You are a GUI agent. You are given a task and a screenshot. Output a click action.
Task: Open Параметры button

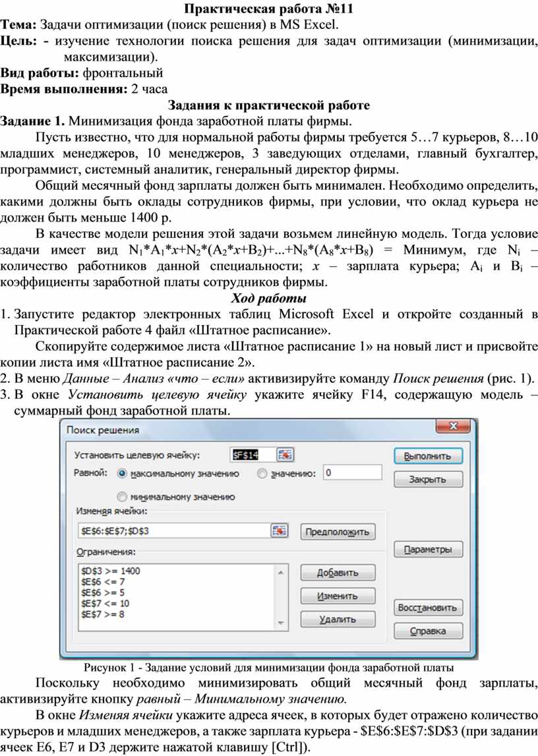(x=428, y=549)
